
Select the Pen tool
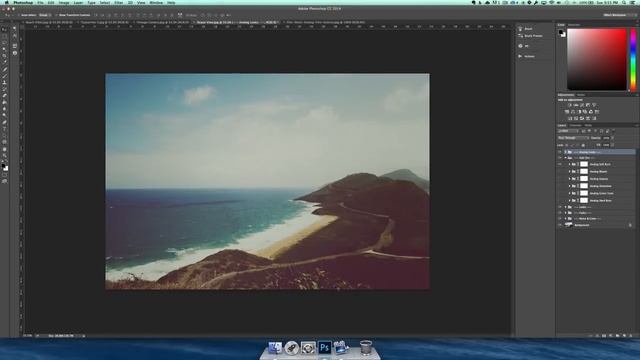pos(4,122)
